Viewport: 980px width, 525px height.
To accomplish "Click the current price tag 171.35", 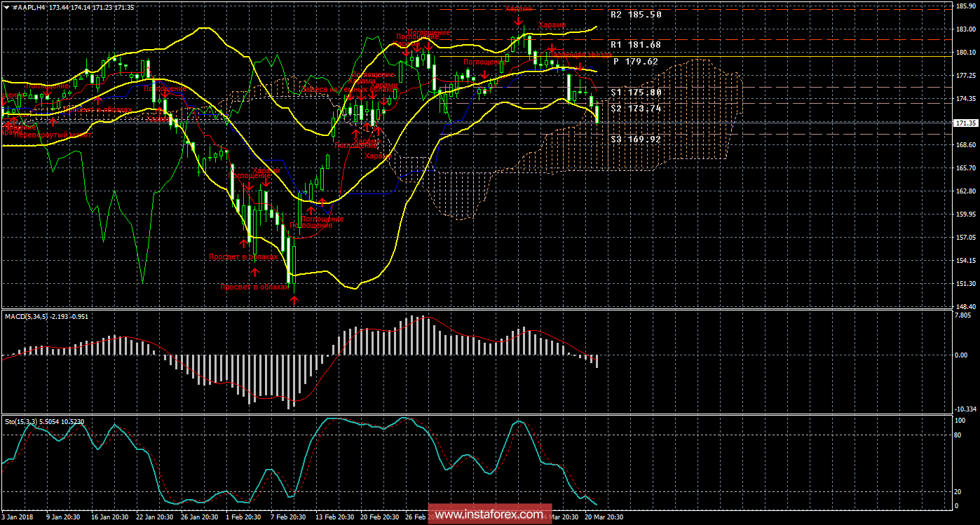I will 967,123.
